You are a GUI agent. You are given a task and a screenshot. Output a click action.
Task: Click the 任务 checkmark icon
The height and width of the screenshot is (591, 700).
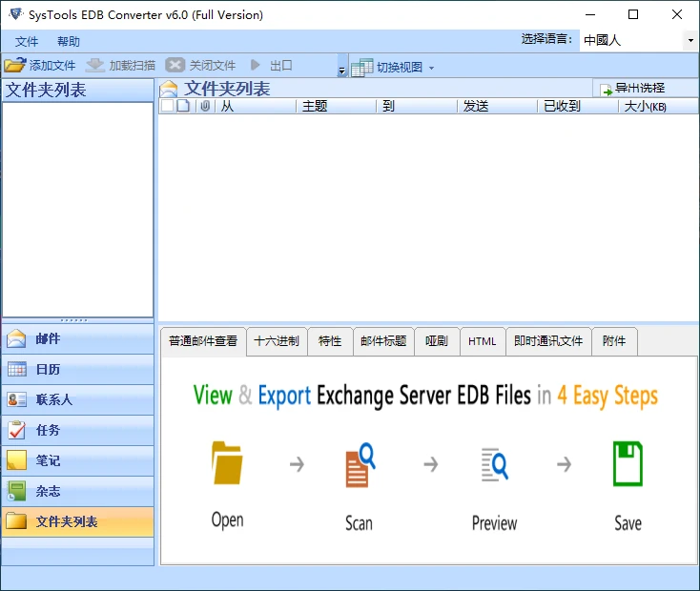coord(16,430)
